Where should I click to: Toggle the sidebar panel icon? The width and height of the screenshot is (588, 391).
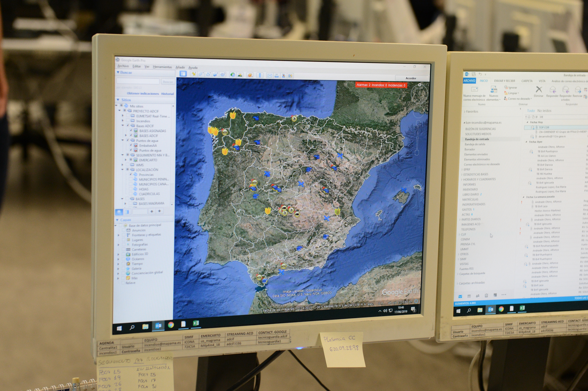pos(183,74)
